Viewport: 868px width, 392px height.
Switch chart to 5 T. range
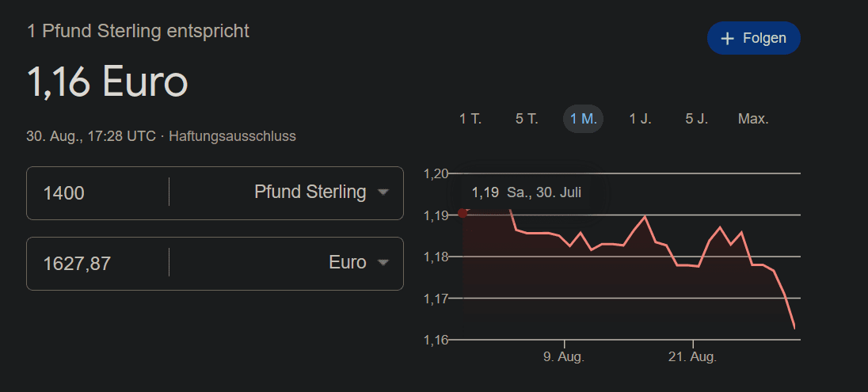(x=527, y=119)
